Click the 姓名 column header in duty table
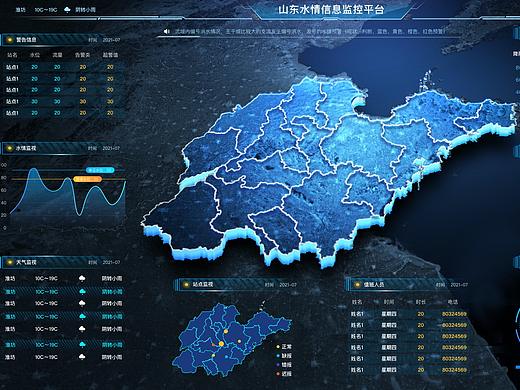Viewport: 520px width, 390px height. 357,302
